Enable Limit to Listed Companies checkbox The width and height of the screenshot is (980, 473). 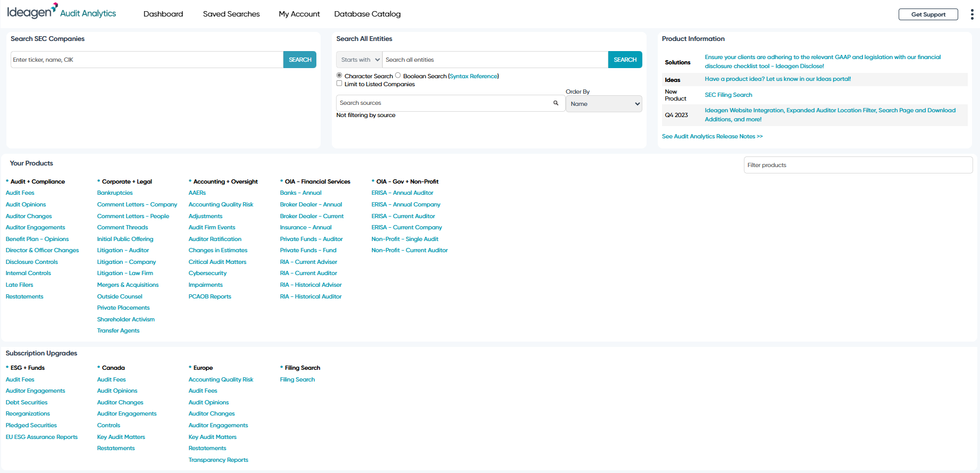339,84
